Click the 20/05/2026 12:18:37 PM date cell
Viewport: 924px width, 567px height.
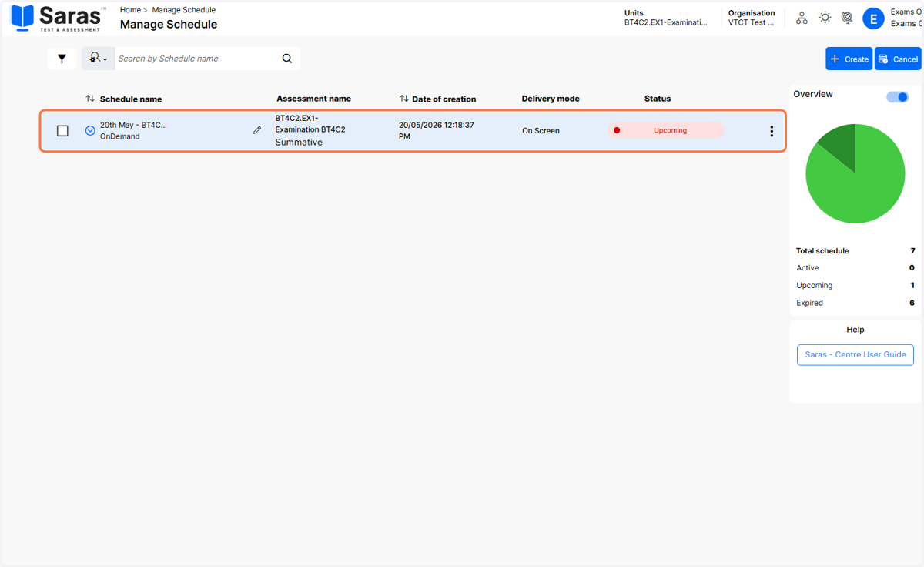(436, 130)
